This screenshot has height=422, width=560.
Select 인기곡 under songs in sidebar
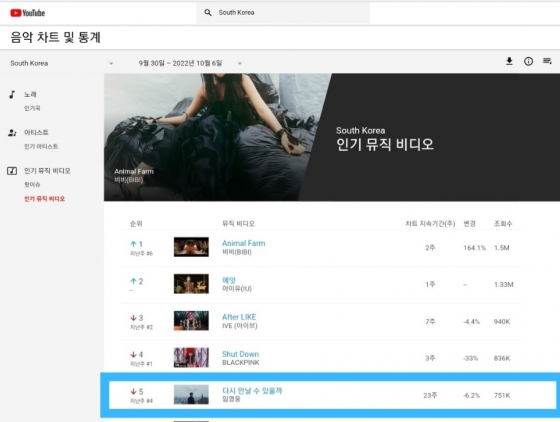(x=32, y=108)
